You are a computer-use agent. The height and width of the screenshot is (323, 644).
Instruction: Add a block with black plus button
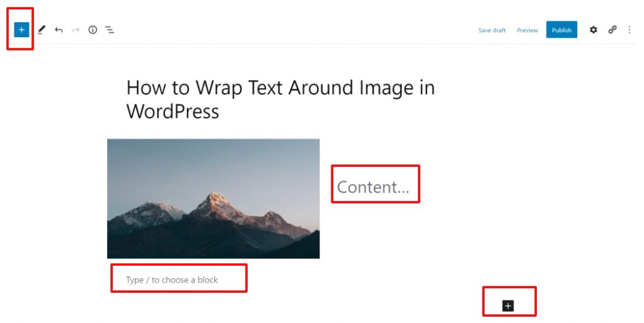508,305
